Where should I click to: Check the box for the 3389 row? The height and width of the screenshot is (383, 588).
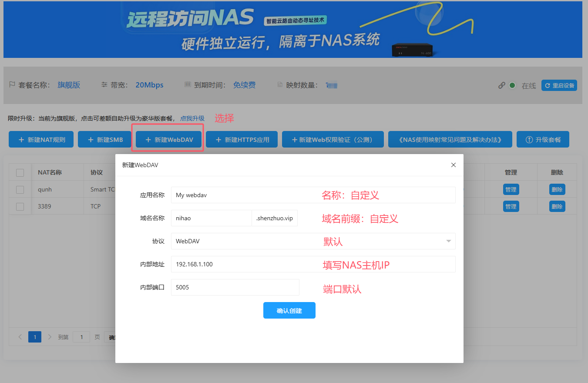[20, 207]
